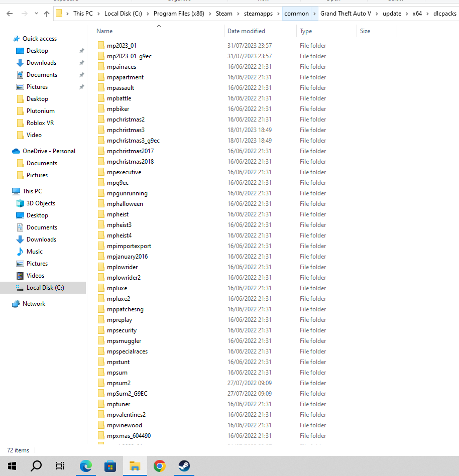Open Music under This PC
The image size is (459, 476).
click(x=34, y=252)
